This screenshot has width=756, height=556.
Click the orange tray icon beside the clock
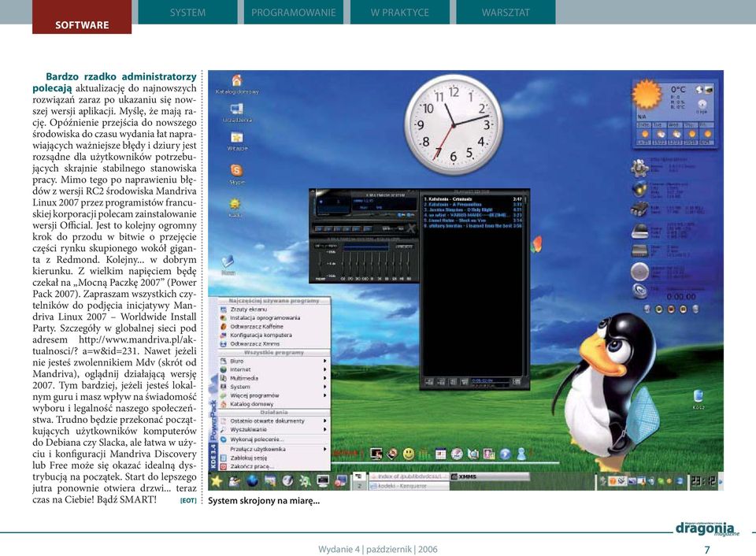tap(613, 480)
